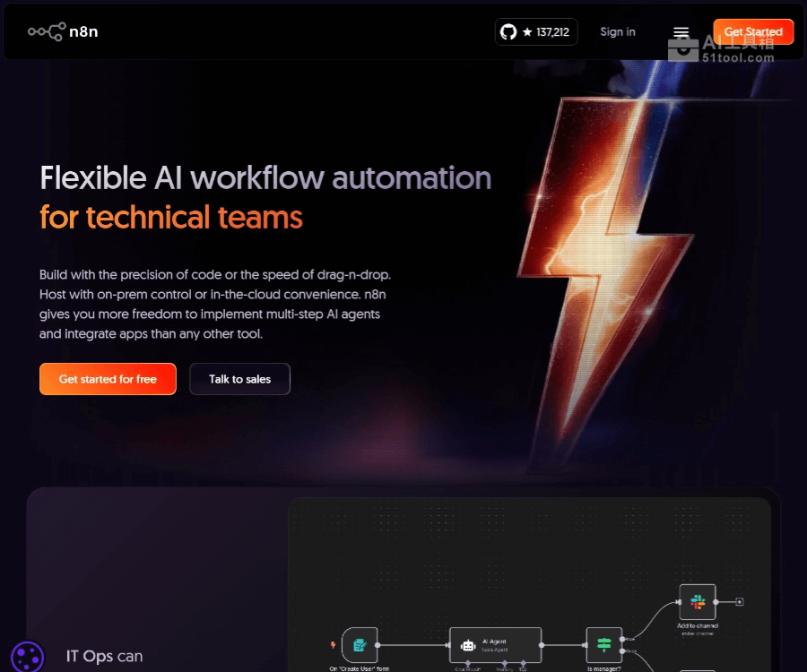Click the AI Agent robot node
The height and width of the screenshot is (672, 807).
point(495,644)
